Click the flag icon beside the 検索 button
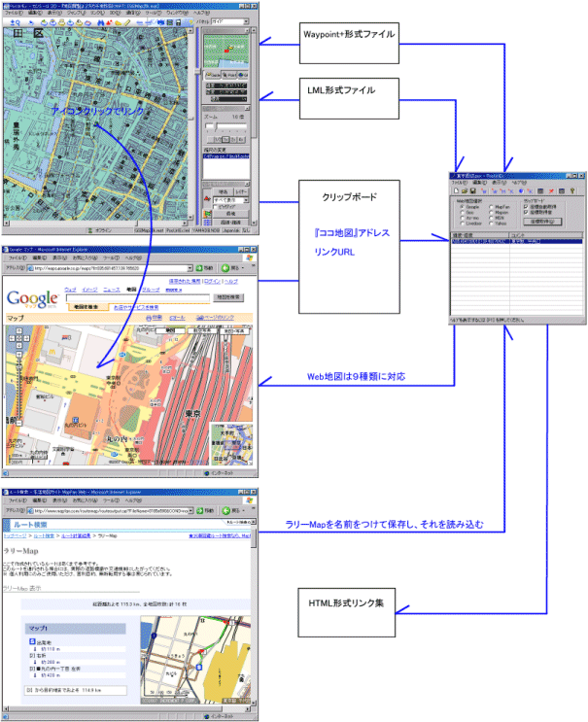 208,214
